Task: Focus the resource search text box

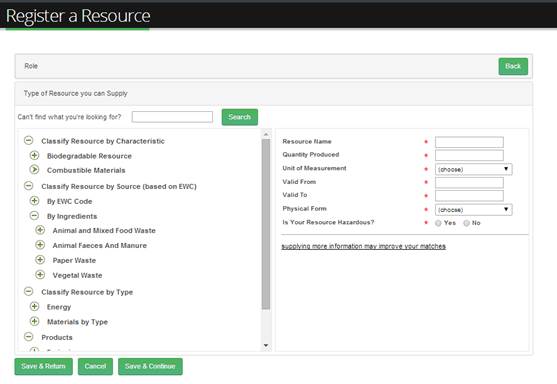Action: tap(172, 117)
